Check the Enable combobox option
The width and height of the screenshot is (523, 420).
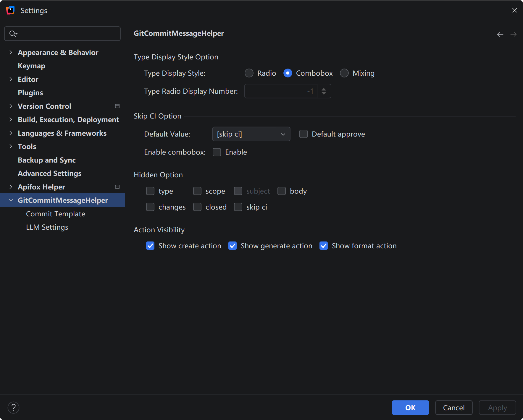tap(217, 152)
